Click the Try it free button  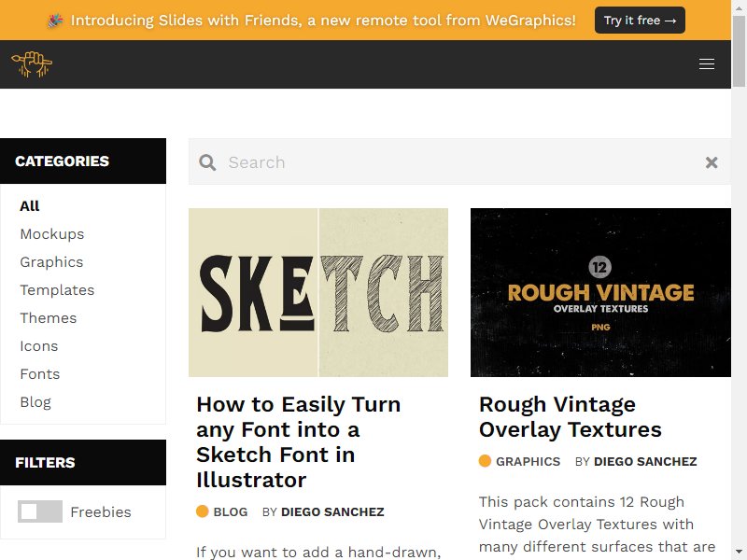[640, 21]
